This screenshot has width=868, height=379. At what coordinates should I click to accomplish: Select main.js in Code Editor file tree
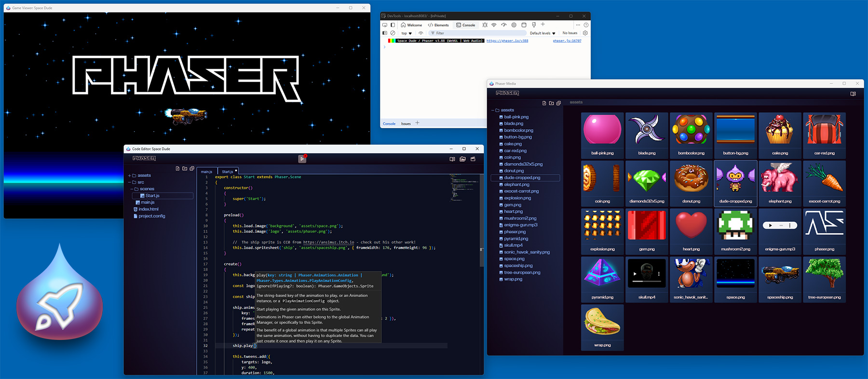[145, 203]
